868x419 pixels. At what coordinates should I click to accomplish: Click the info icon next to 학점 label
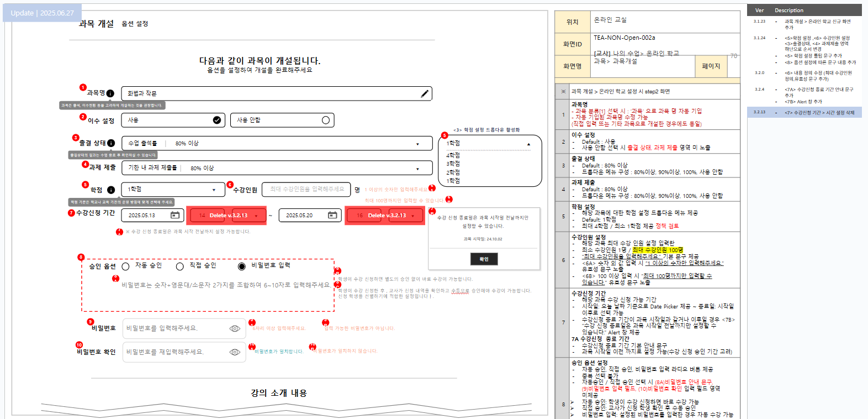(111, 190)
